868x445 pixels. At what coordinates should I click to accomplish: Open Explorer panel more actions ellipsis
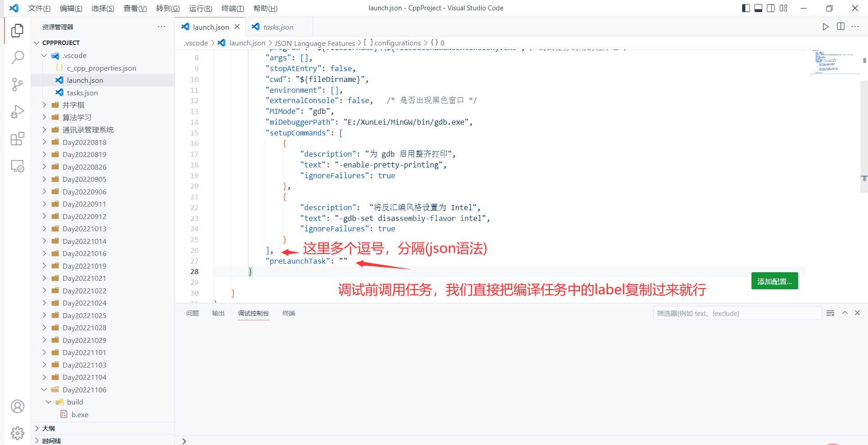click(162, 27)
